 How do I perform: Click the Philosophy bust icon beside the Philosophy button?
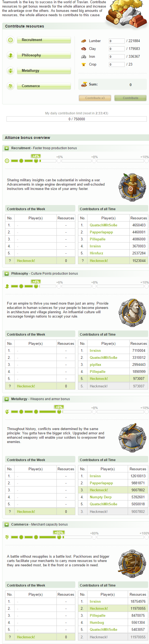point(10,55)
